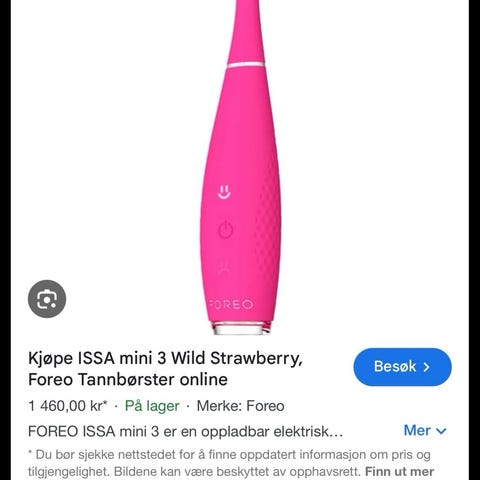Click the green På lager status

pyautogui.click(x=152, y=406)
